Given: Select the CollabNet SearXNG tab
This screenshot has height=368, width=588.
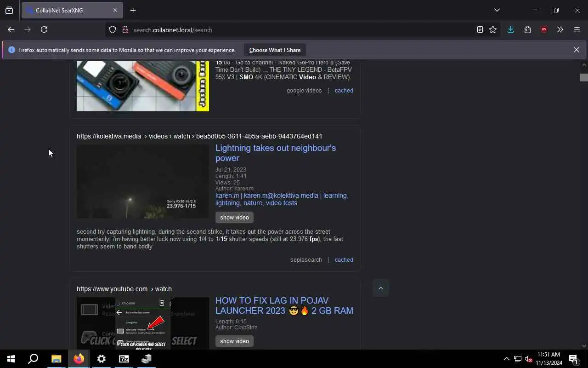Looking at the screenshot, I should [x=72, y=10].
